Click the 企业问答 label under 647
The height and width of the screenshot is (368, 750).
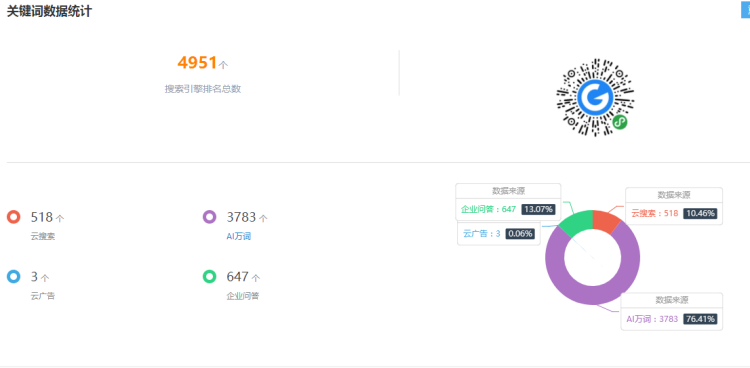pyautogui.click(x=243, y=296)
